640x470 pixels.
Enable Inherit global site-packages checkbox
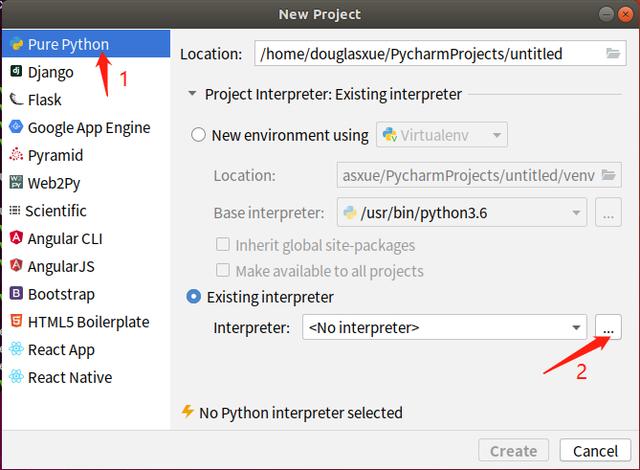point(222,245)
